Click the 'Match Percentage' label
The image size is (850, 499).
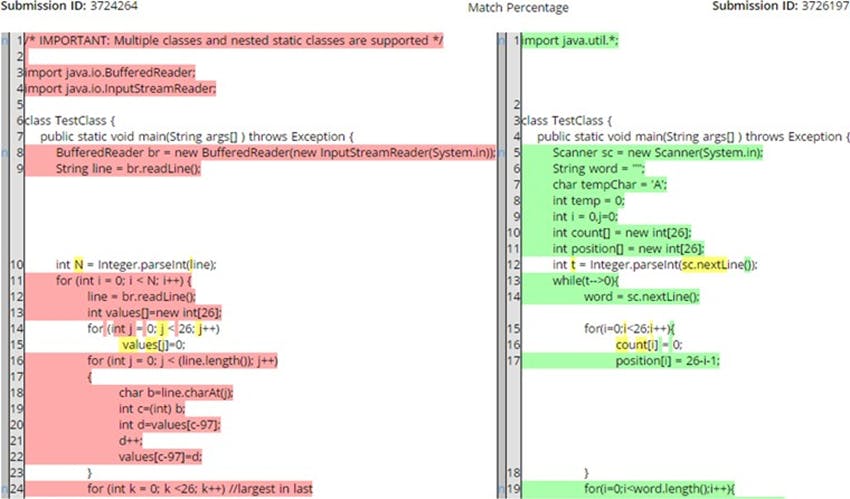tap(518, 8)
